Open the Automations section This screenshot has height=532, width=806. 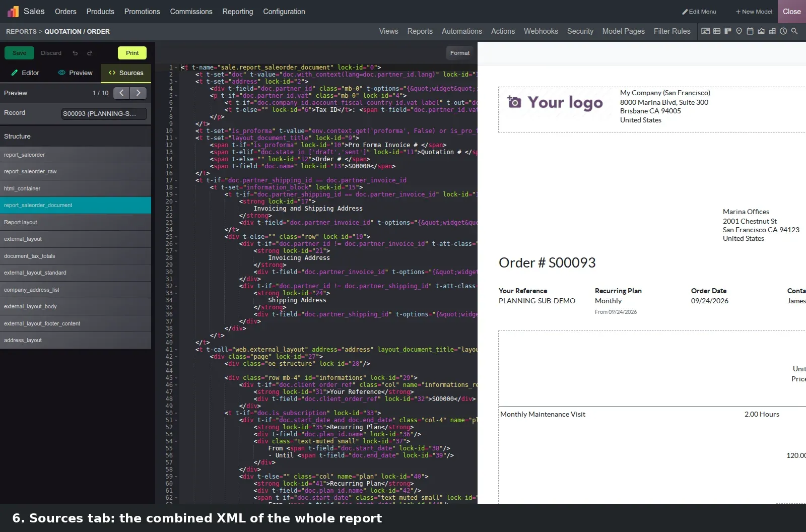462,31
